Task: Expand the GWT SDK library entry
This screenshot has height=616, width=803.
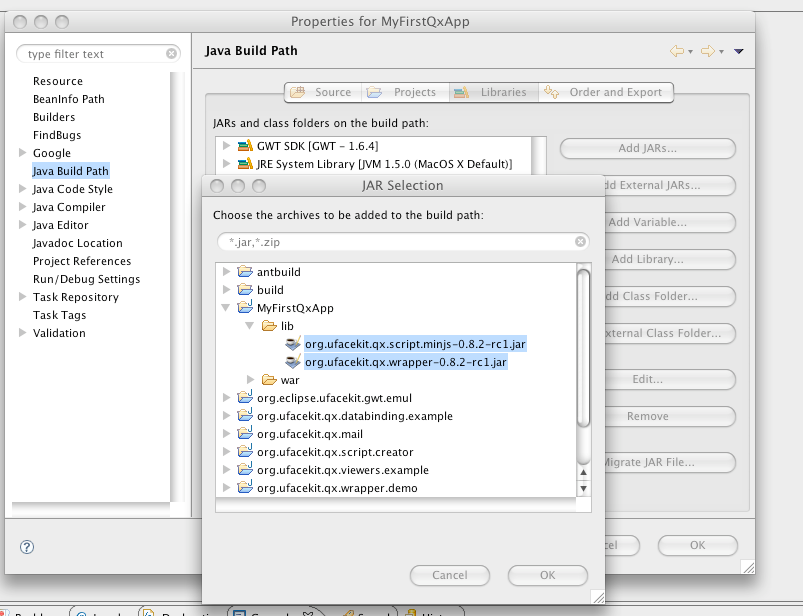Action: 226,146
